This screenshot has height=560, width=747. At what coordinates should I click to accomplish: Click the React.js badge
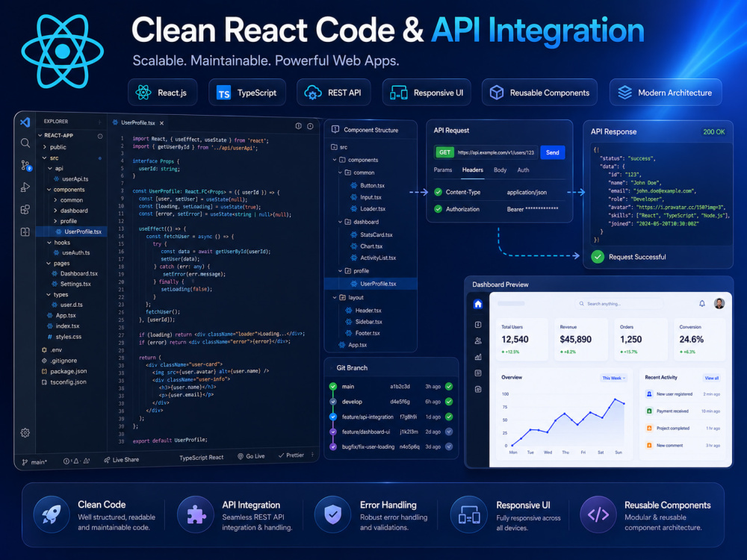tap(162, 93)
